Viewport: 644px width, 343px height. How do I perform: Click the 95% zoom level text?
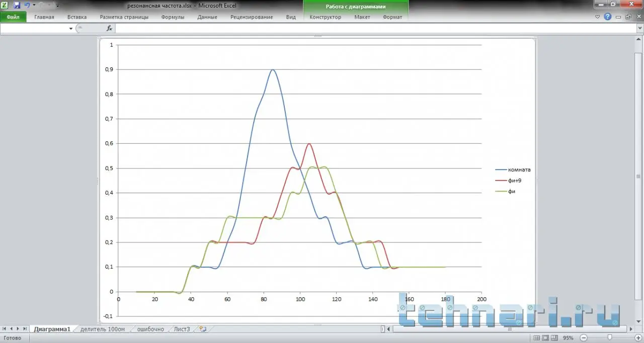[x=568, y=337]
